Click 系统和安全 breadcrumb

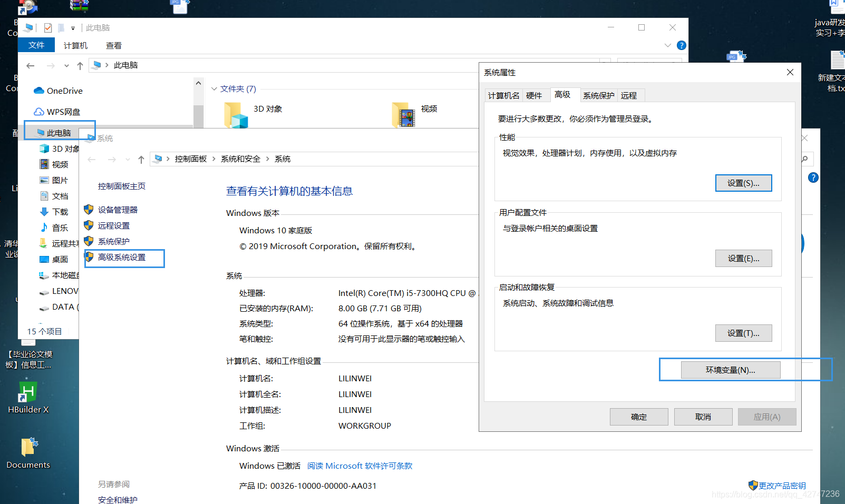(240, 159)
